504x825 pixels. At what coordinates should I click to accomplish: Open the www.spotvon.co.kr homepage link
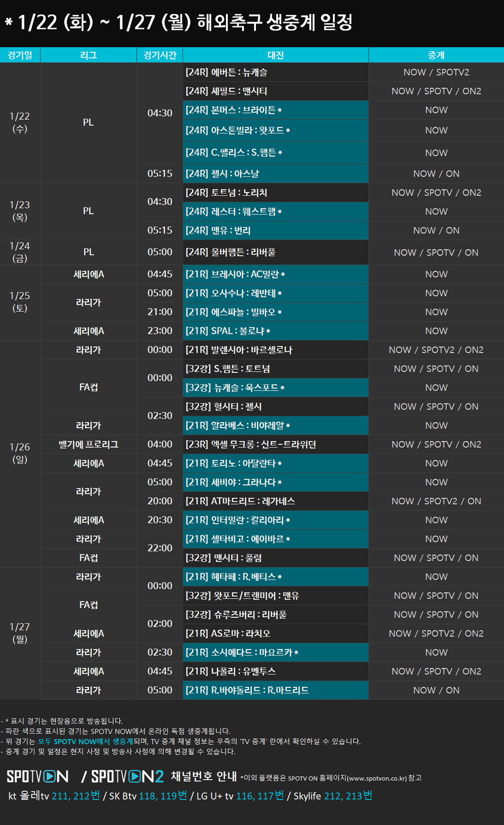point(377,778)
